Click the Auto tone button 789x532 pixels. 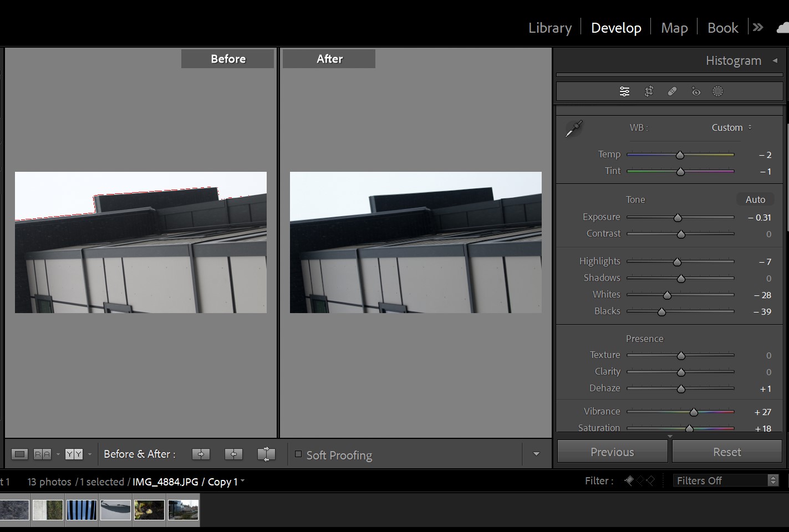point(755,199)
